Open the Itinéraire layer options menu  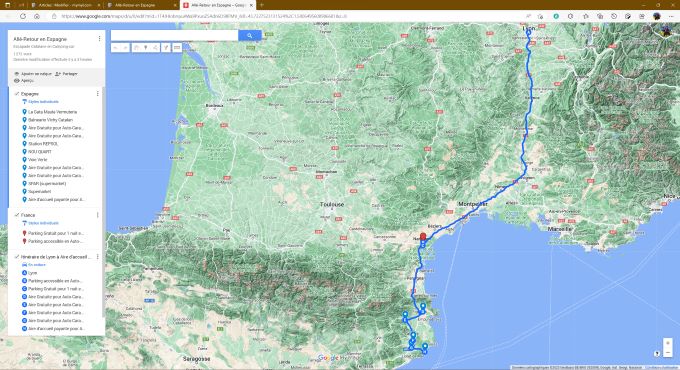pos(98,257)
